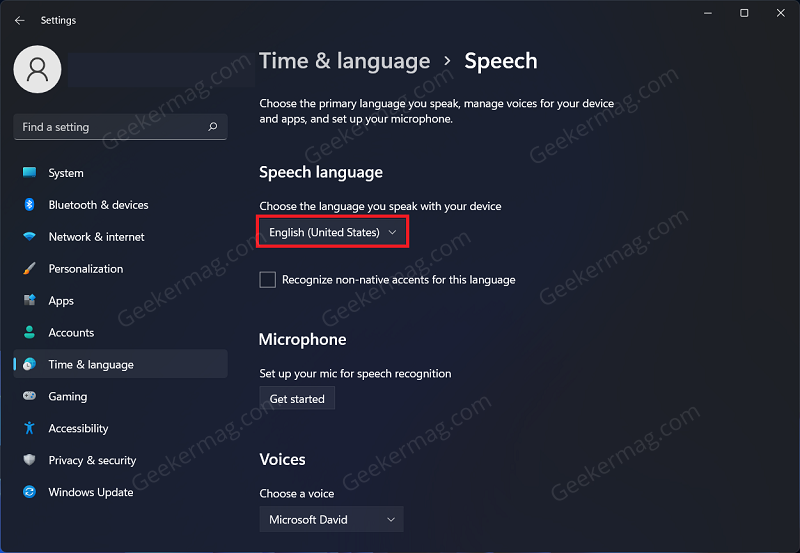Click the Voices heading

click(282, 459)
